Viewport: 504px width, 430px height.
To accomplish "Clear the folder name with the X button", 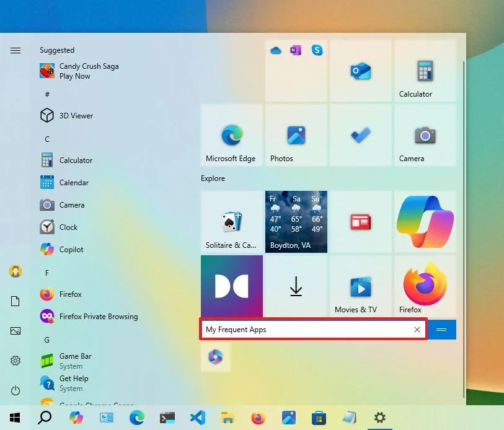I will click(417, 330).
